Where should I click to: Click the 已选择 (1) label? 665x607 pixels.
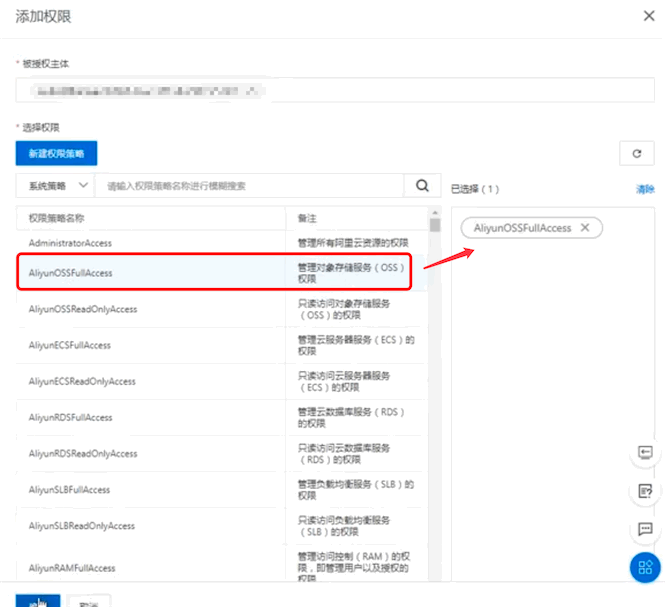point(475,189)
